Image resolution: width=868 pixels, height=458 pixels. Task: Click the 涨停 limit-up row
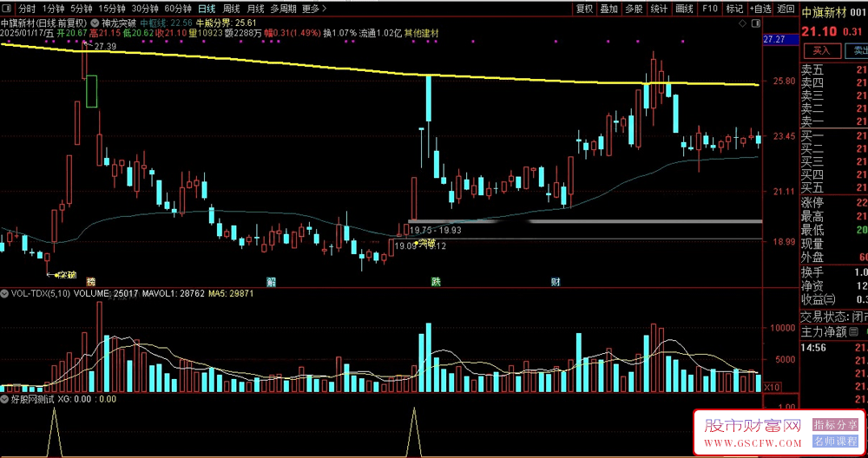click(834, 202)
